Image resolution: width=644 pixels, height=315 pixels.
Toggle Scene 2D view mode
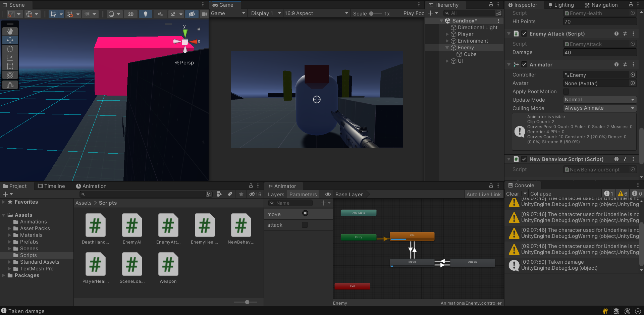pos(131,14)
